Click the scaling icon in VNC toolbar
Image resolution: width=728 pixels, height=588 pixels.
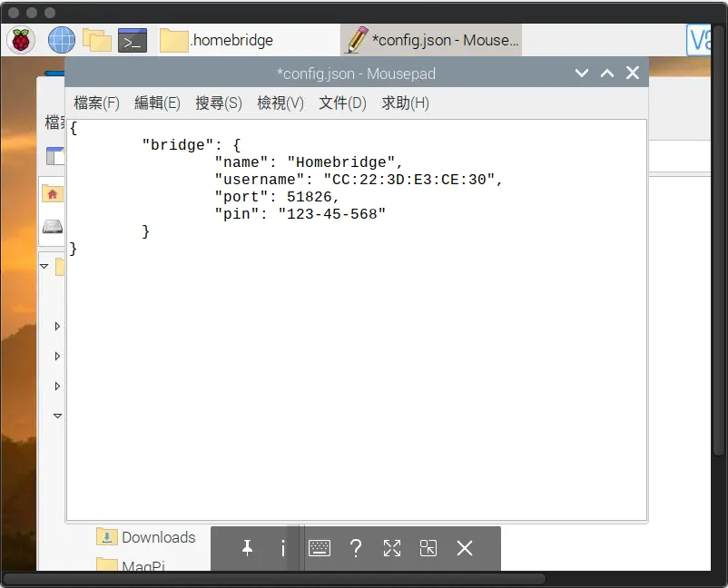[x=428, y=548]
